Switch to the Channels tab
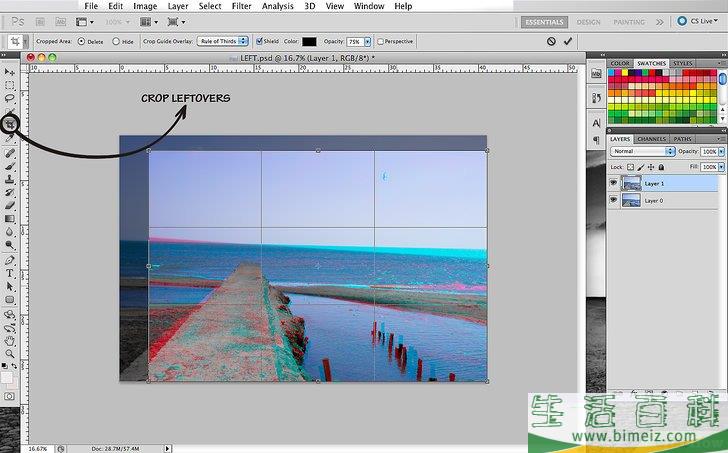The width and height of the screenshot is (728, 453). pos(651,139)
